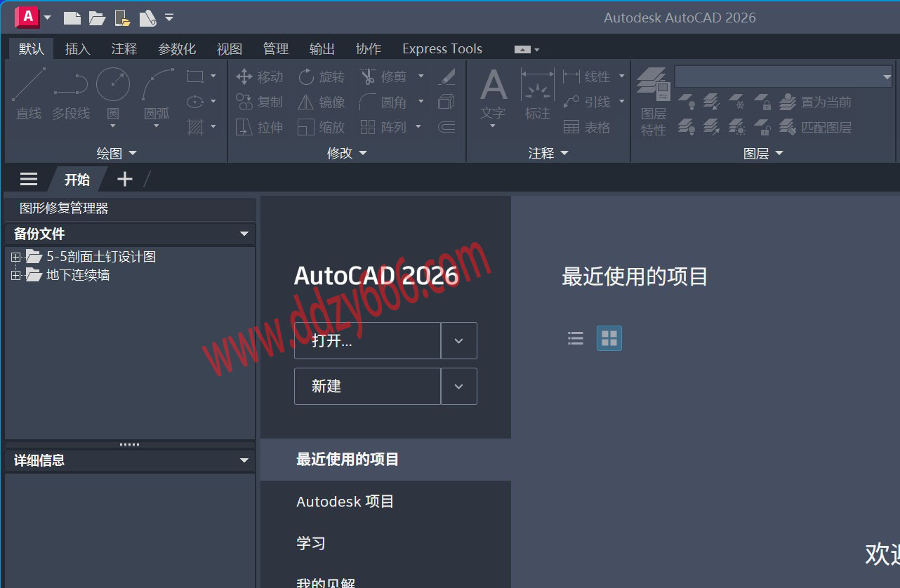Screen dimensions: 900x588
Task: Select the Rectangle draw icon
Action: pos(195,76)
